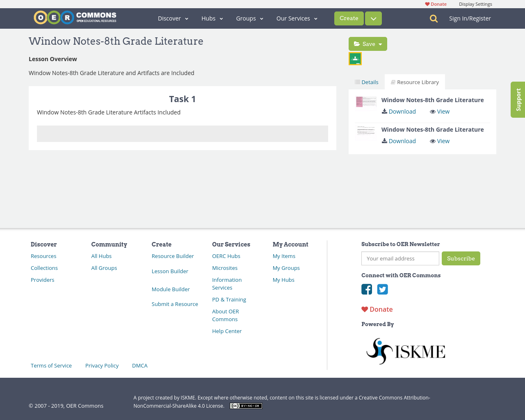
Task: Expand the Hubs navigation dropdown
Action: (212, 18)
